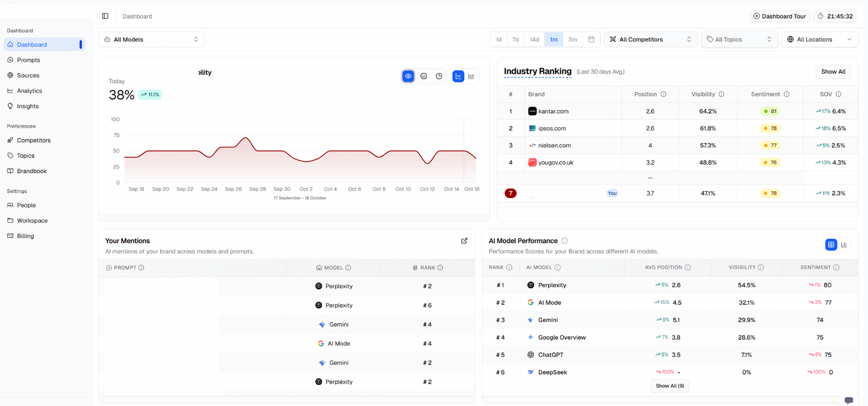The width and height of the screenshot is (868, 406).
Task: Click nielsen.com brand row
Action: (678, 145)
